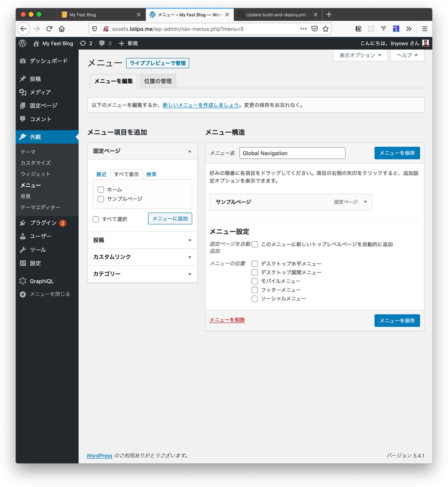The width and height of the screenshot is (448, 487).
Task: Select the 検索 tab in 固定ページ panel
Action: click(151, 175)
